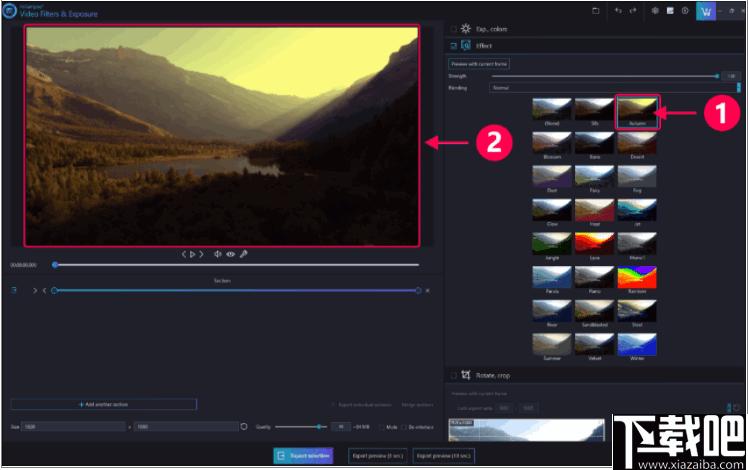Image resolution: width=748 pixels, height=470 pixels.
Task: Click the section end handle
Action: point(418,291)
